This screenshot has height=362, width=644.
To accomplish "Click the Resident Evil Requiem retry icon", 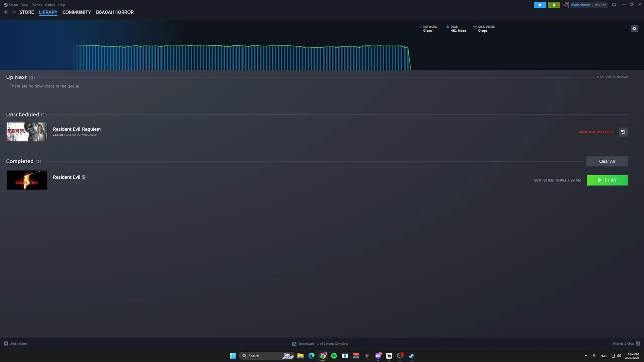I will point(623,132).
